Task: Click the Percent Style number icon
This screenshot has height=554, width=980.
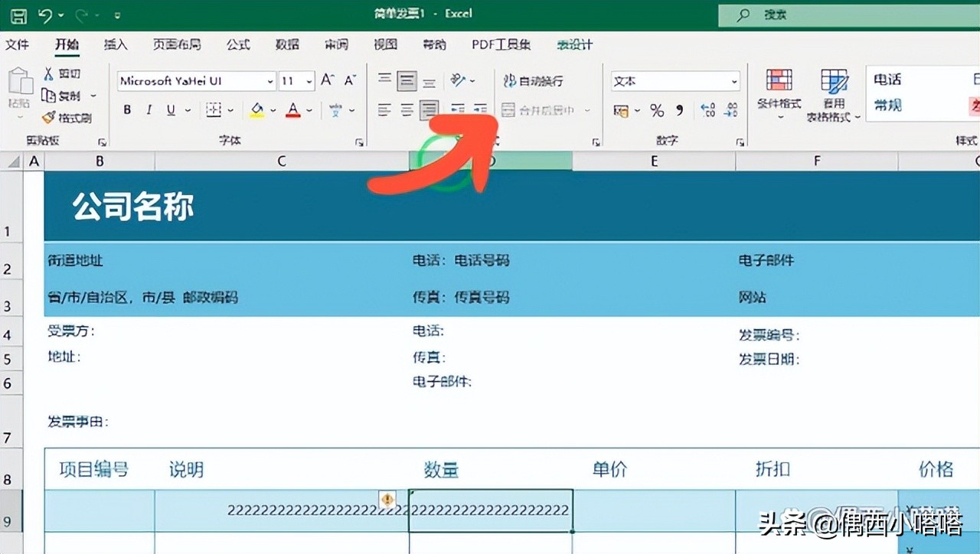Action: [656, 110]
